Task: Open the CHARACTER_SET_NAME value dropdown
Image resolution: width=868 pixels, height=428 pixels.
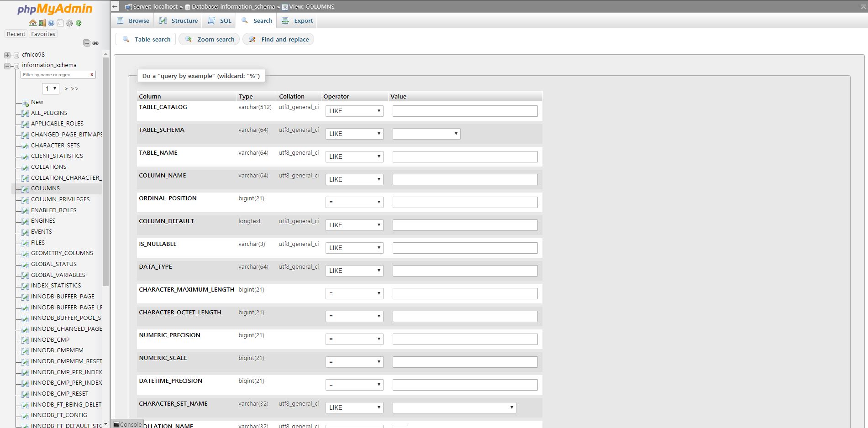Action: click(x=454, y=407)
